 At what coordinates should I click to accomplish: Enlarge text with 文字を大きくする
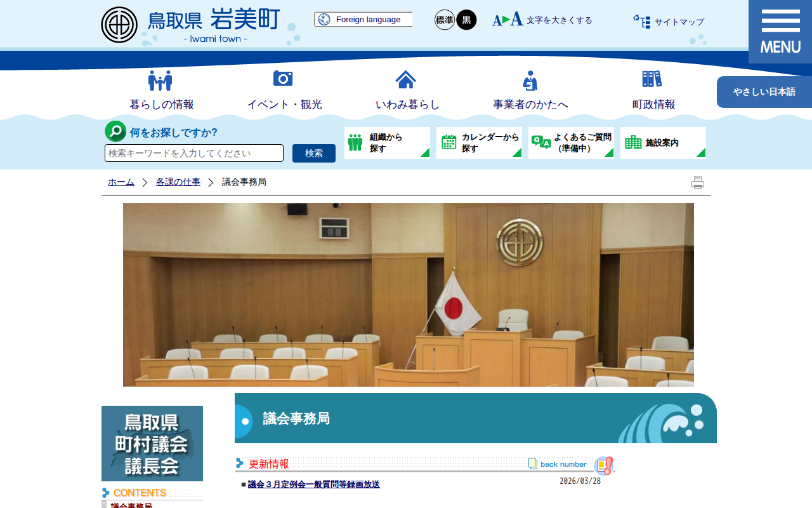pos(542,20)
